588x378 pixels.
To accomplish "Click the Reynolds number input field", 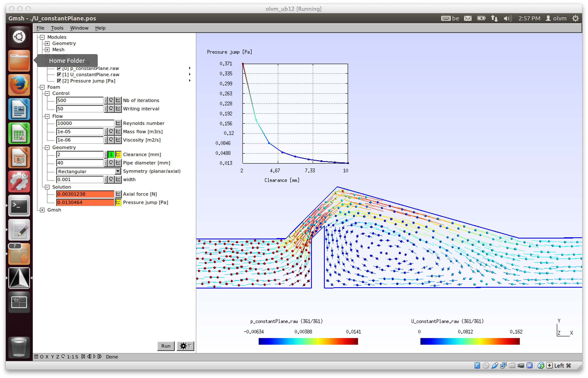I will click(85, 123).
